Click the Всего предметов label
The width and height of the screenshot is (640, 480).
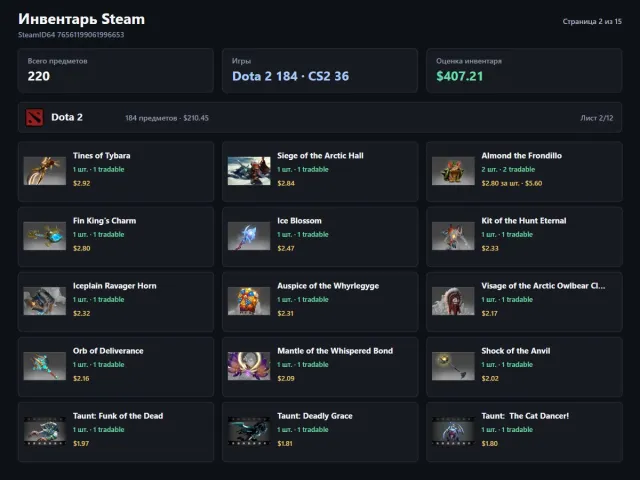pyautogui.click(x=58, y=61)
